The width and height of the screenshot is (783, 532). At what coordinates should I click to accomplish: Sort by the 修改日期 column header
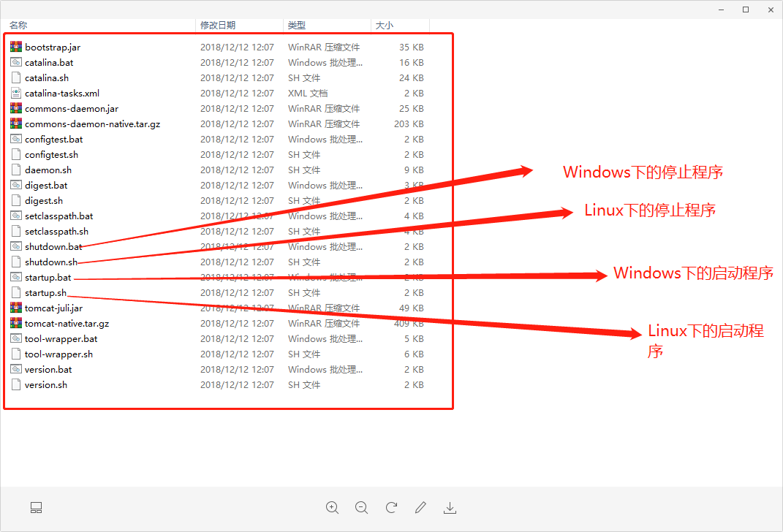tap(218, 25)
